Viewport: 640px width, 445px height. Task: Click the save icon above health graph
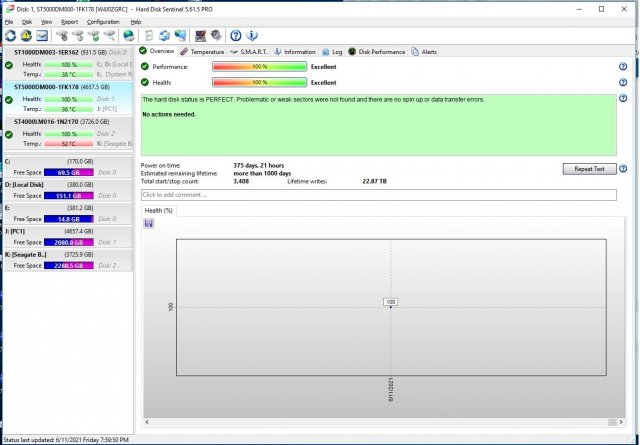[x=149, y=223]
